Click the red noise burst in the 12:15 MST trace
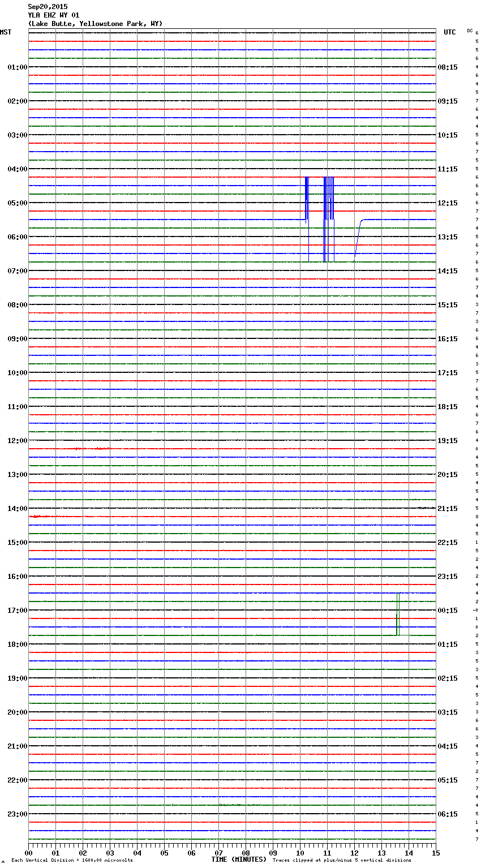Viewport: 481px width, 868px height. (92, 449)
